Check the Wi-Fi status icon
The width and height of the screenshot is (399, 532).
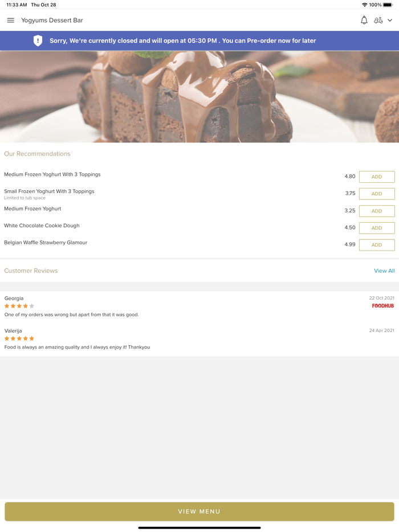365,5
